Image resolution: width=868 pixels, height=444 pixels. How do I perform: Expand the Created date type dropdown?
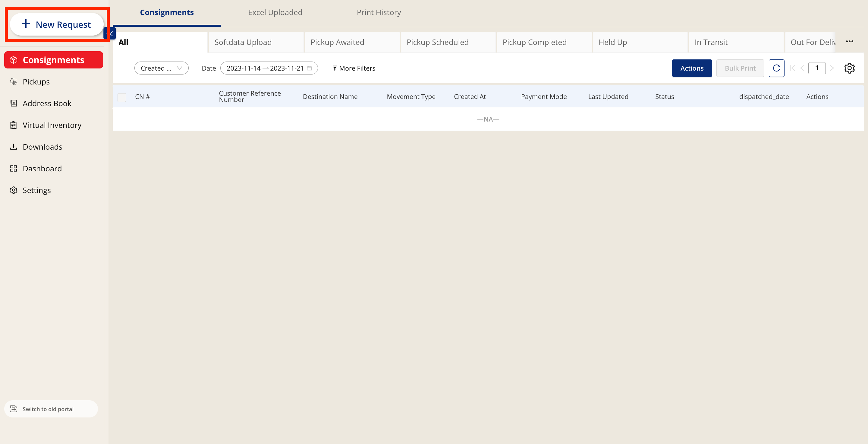pyautogui.click(x=162, y=68)
